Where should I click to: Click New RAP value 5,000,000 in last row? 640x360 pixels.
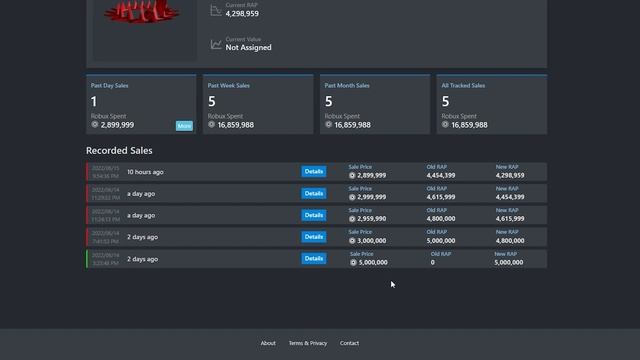(509, 262)
